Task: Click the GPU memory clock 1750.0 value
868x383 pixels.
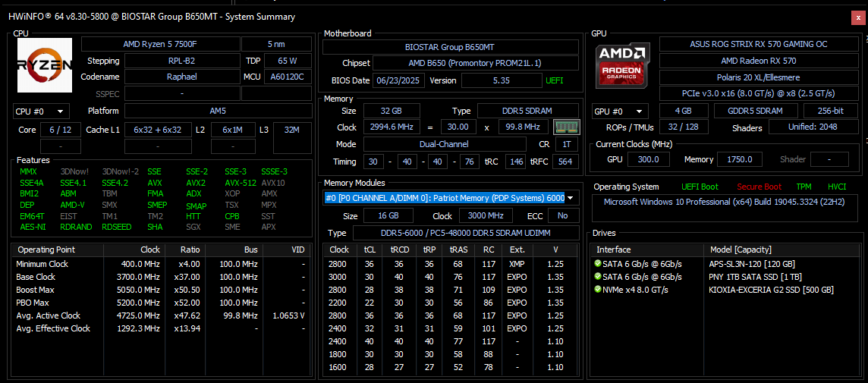Action: [x=741, y=159]
